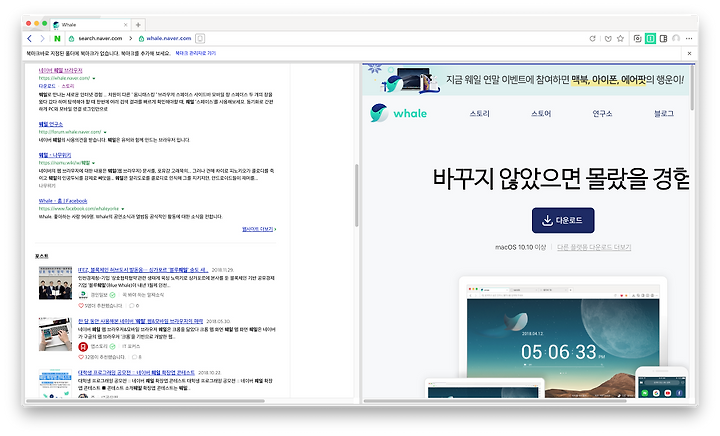Open comments bubble on the first post
Image resolution: width=720 pixels, height=436 pixels.
coord(132,306)
